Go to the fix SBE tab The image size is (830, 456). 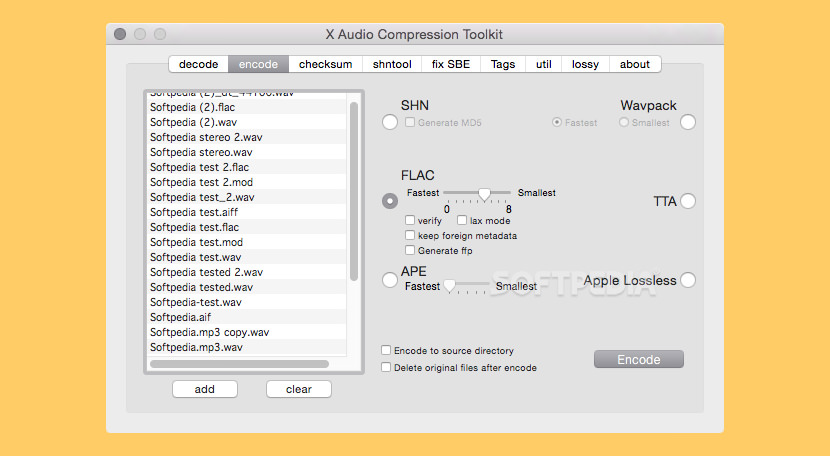tap(450, 64)
